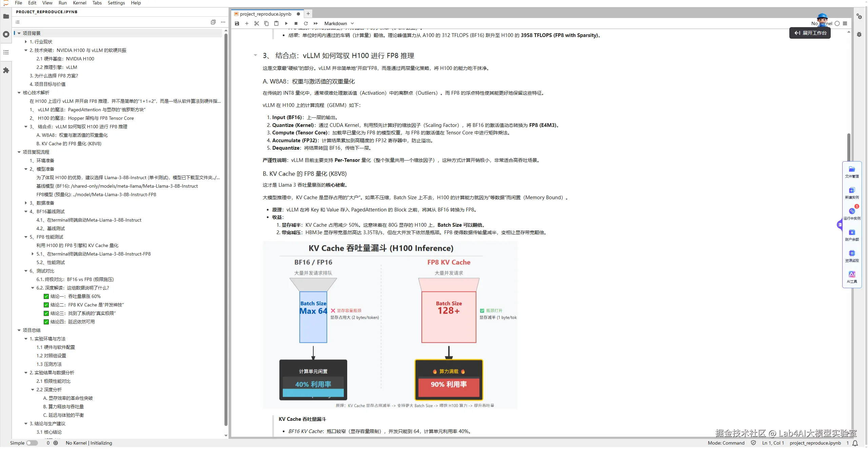Jump to B. KV Cache 的 FP8 量化 heading
This screenshot has width=868, height=449.
(69, 144)
